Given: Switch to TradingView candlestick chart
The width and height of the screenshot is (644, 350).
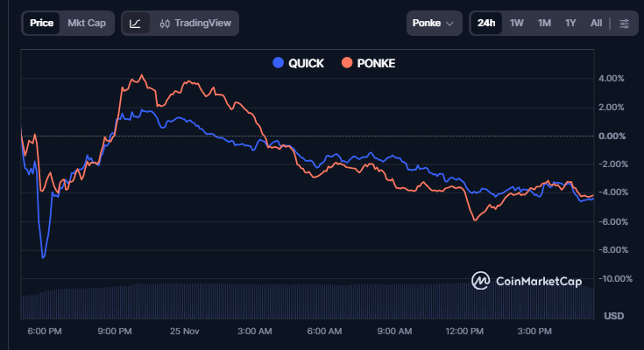Looking at the screenshot, I should [x=195, y=23].
